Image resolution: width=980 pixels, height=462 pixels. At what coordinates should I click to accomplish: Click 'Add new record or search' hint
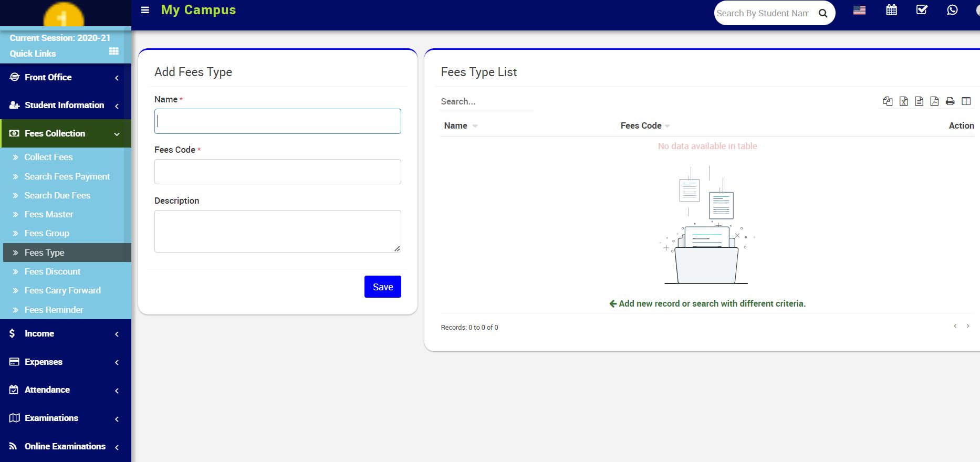[707, 303]
